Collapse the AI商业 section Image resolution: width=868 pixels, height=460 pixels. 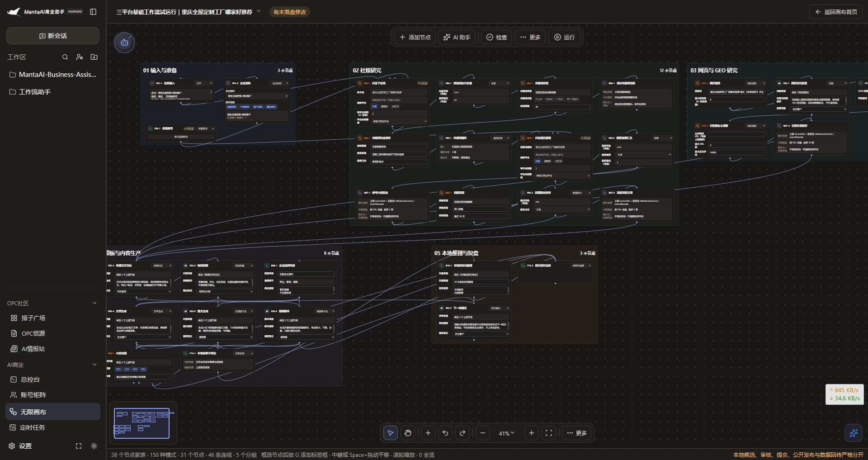94,365
